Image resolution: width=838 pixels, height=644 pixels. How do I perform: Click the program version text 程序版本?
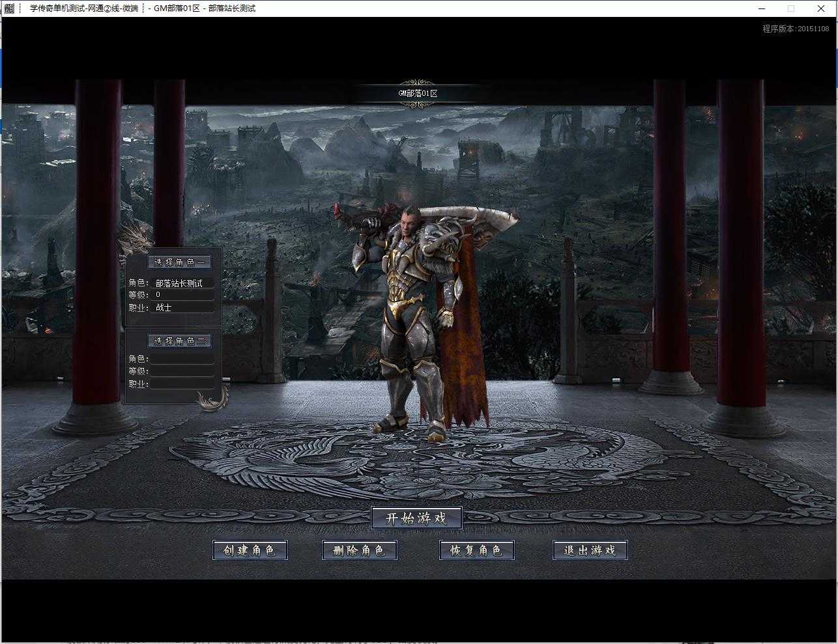click(x=796, y=29)
